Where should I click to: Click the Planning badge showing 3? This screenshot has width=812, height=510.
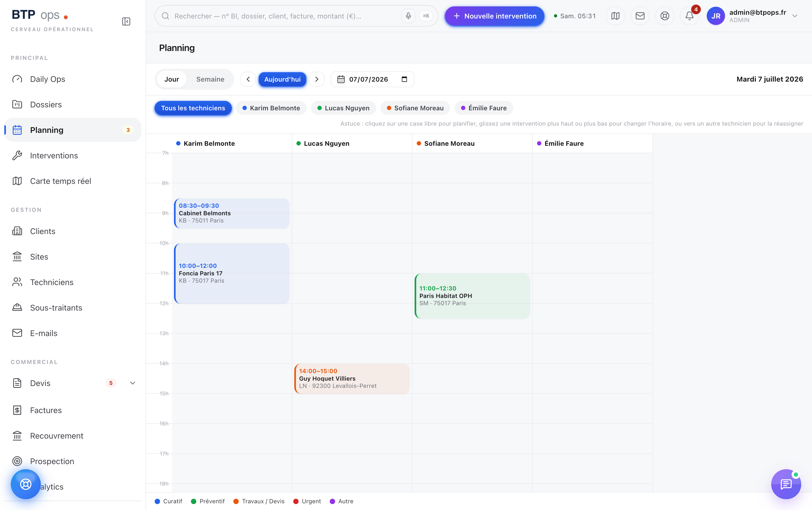tap(128, 130)
